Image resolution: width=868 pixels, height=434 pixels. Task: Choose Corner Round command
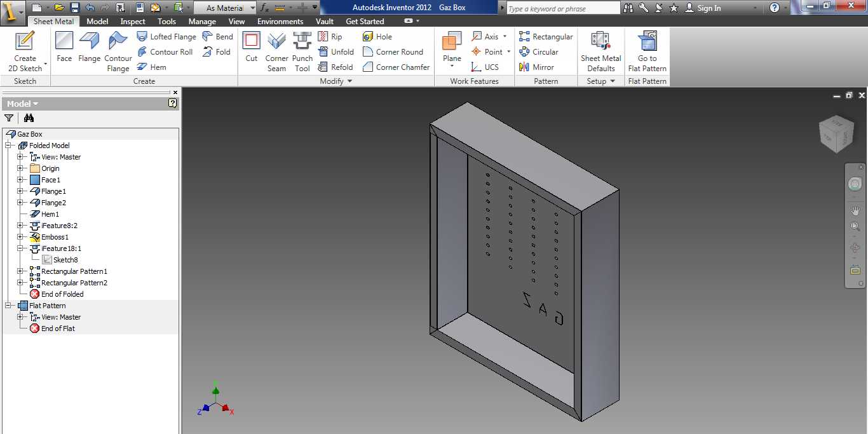(x=393, y=52)
